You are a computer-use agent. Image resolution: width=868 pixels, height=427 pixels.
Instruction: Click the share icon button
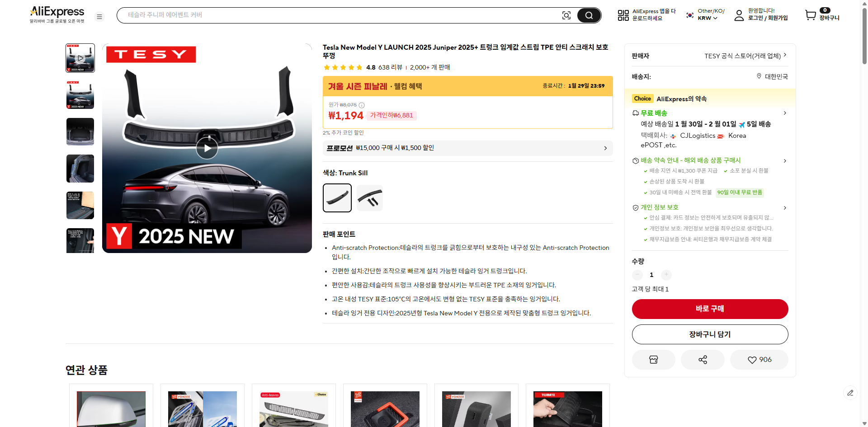(x=703, y=360)
